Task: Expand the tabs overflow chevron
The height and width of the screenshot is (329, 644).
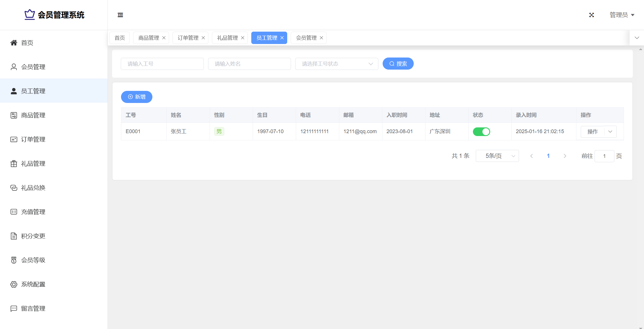Action: coord(637,38)
